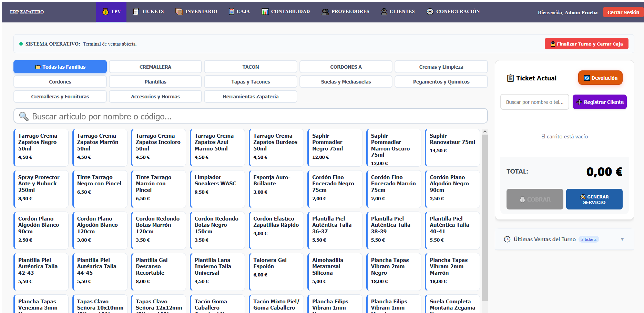Add Esponja Auto-Brillante to ticket

[276, 189]
